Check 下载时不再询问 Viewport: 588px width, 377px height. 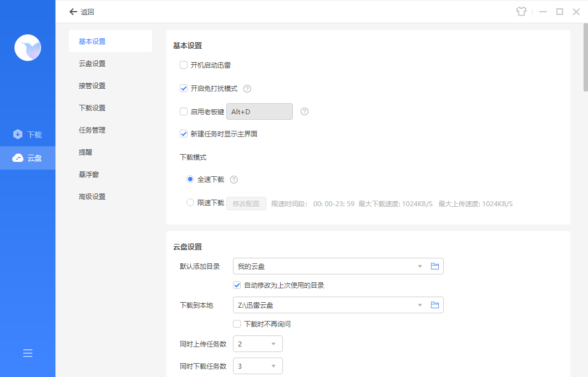237,324
